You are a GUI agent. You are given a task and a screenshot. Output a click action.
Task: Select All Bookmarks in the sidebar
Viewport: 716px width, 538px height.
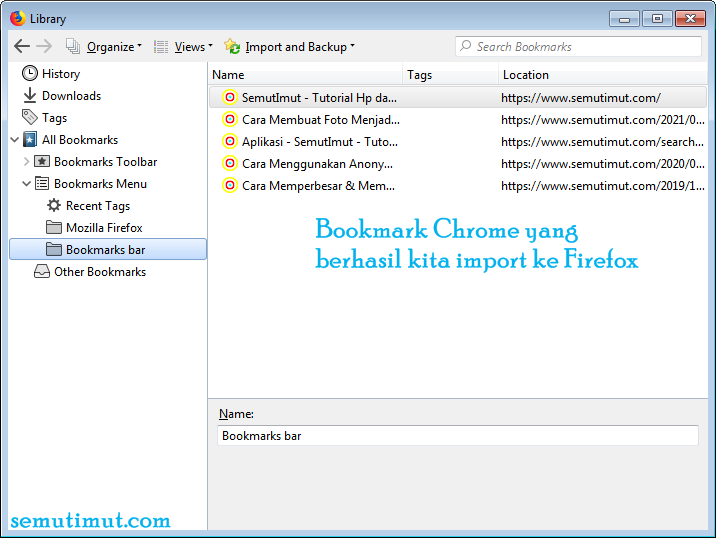80,140
